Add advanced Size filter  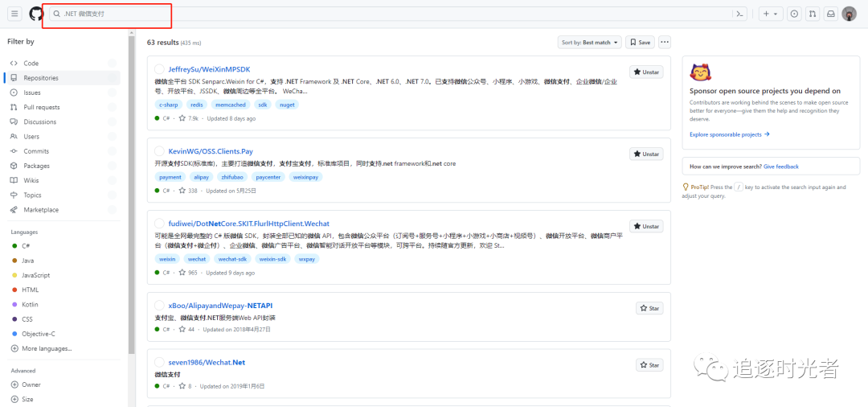(x=23, y=399)
